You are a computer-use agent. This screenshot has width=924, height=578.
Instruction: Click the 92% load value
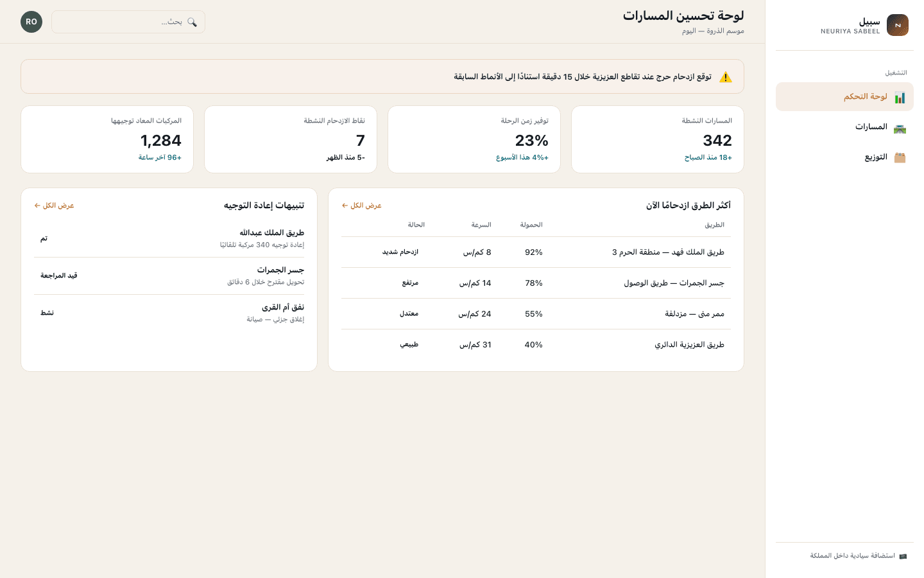point(534,252)
